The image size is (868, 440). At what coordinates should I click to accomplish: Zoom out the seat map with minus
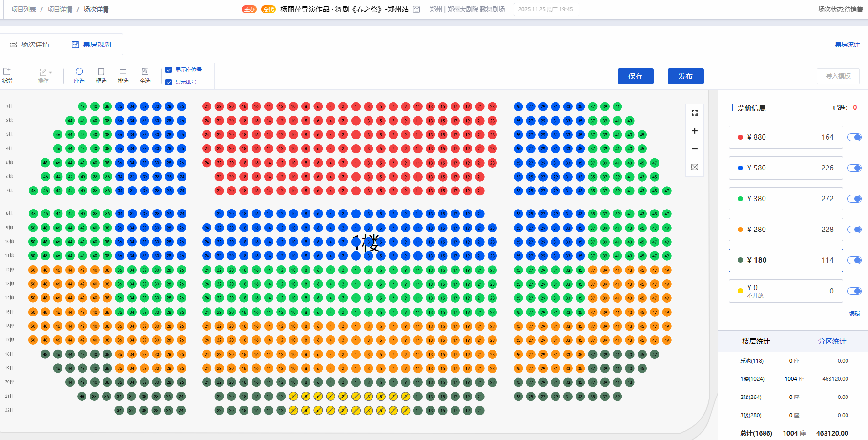coord(695,149)
